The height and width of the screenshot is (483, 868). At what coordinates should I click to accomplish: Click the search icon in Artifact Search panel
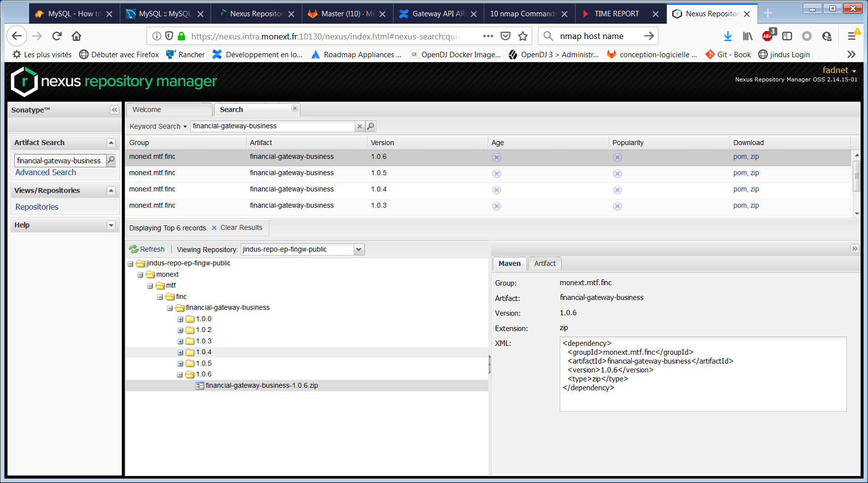pos(111,160)
